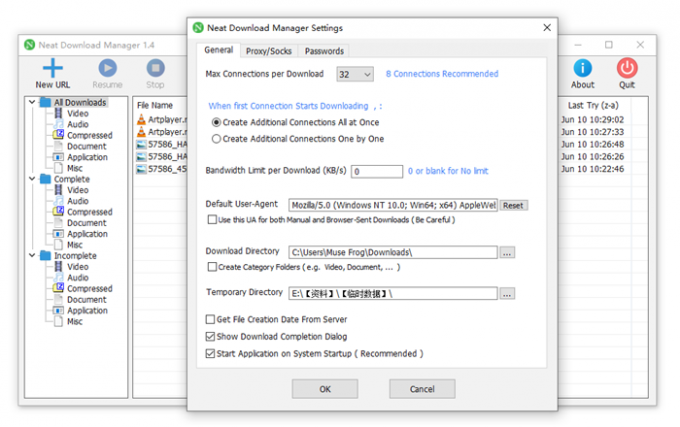Click the Temporary Directory path field
Viewport: 680px width, 427px height.
pyautogui.click(x=393, y=293)
